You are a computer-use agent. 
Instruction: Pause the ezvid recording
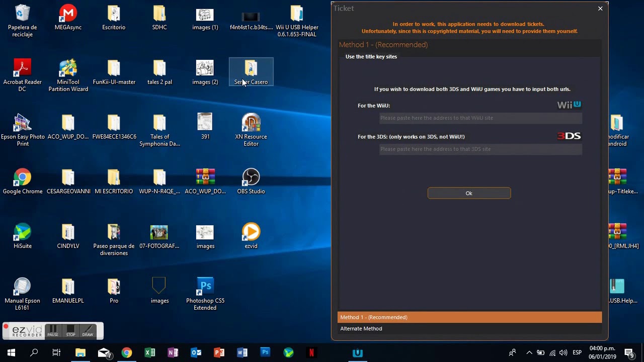click(x=53, y=331)
